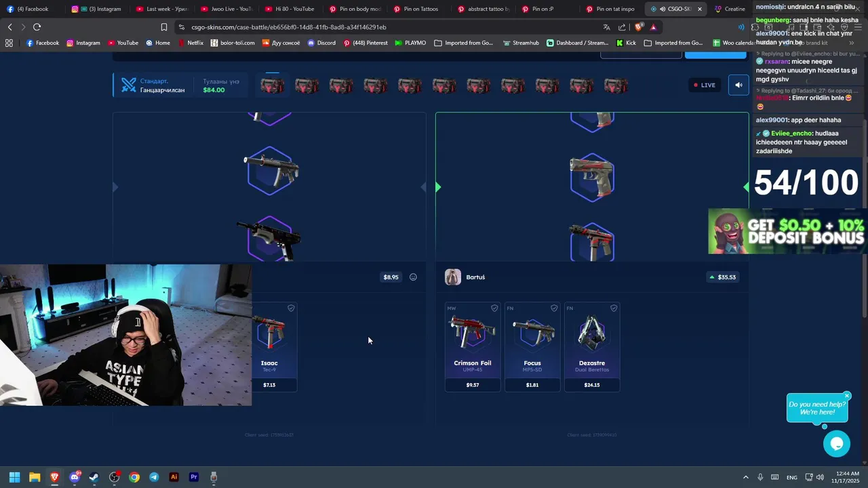Viewport: 868px width, 488px height.
Task: Open the translate page icon in address bar
Action: click(x=606, y=27)
